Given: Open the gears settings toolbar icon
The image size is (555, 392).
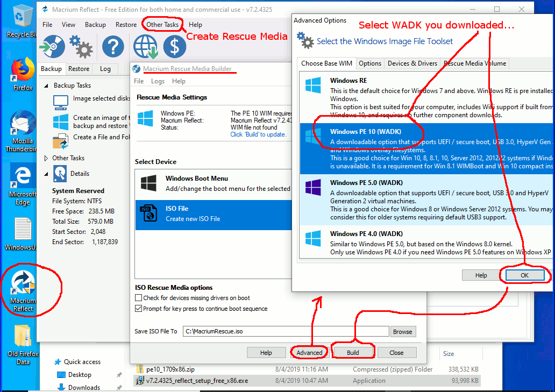Looking at the screenshot, I should point(81,46).
